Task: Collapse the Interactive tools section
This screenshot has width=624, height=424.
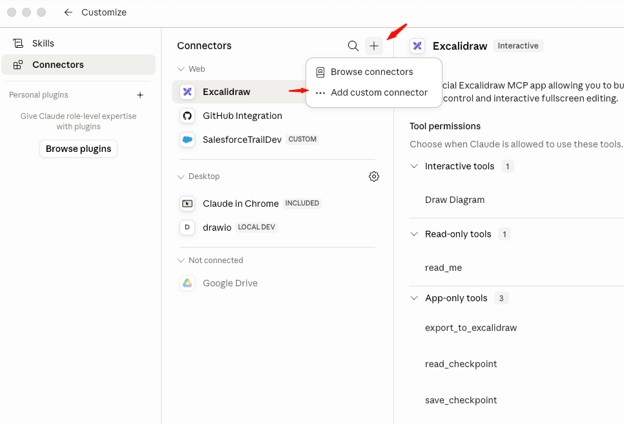Action: [x=414, y=166]
